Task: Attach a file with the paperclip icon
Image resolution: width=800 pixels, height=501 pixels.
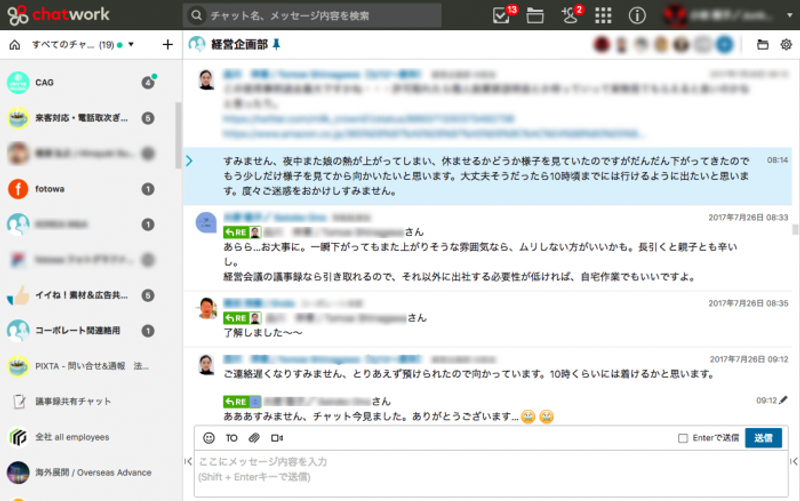Action: click(x=254, y=438)
